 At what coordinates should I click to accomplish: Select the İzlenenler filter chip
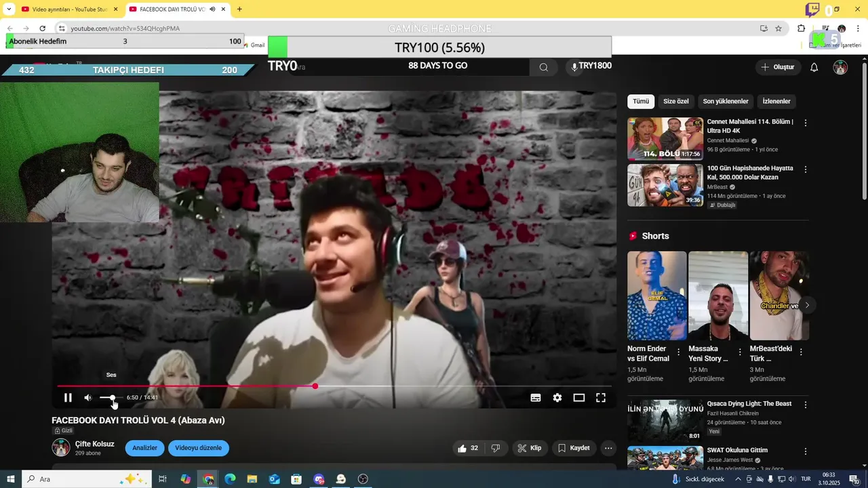click(776, 102)
